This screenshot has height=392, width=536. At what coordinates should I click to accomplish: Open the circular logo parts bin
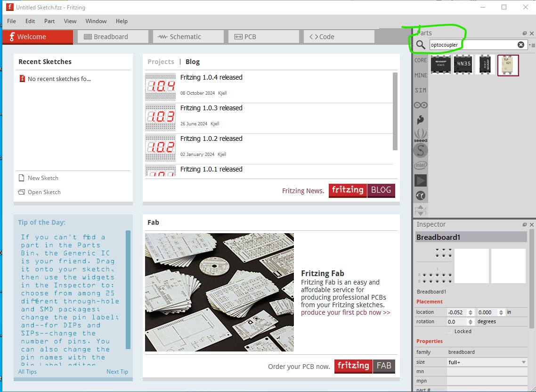(421, 196)
